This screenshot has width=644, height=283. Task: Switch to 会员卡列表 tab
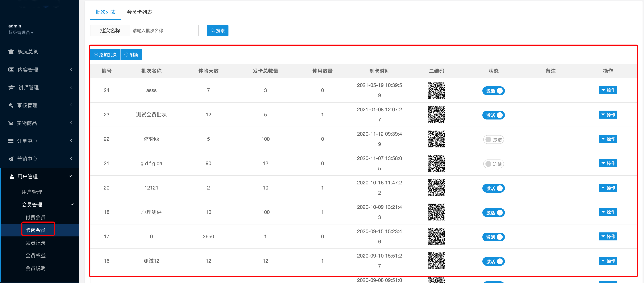pos(139,12)
